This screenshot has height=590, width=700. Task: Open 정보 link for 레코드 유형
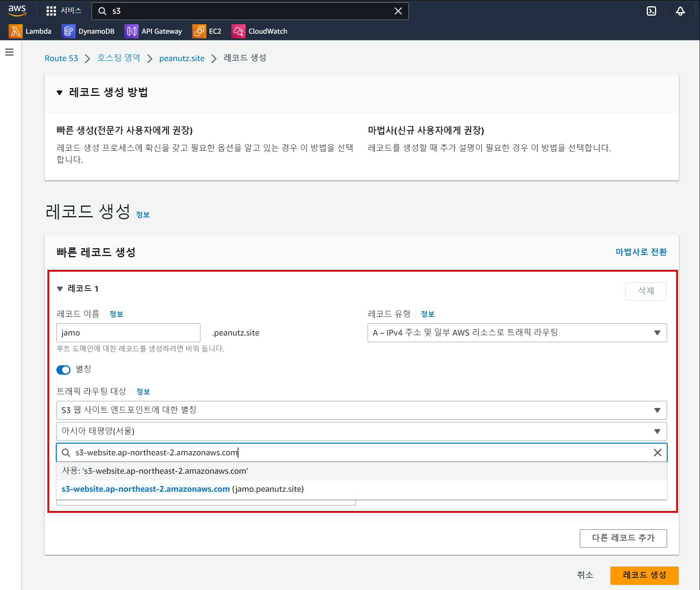click(x=428, y=314)
